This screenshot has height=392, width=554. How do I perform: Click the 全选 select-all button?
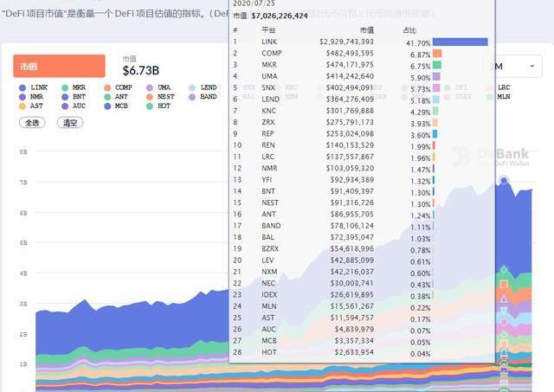click(x=33, y=123)
